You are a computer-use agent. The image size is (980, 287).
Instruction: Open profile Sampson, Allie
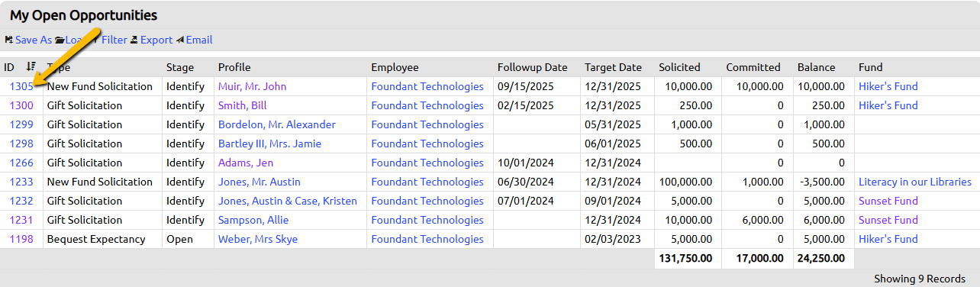pos(253,220)
